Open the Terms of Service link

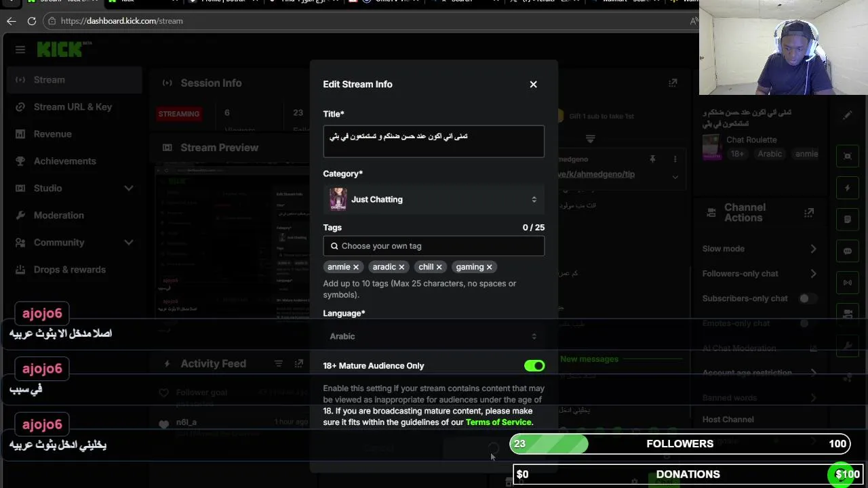pyautogui.click(x=499, y=422)
